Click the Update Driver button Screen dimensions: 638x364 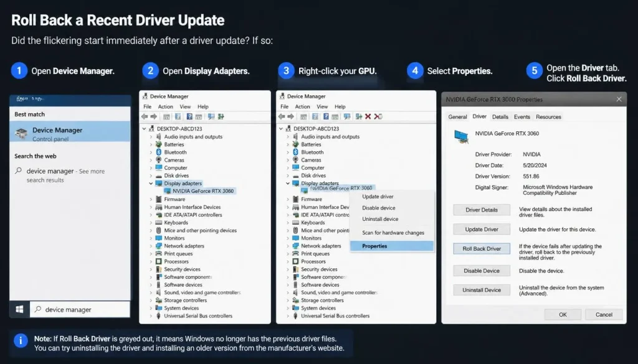click(x=482, y=229)
